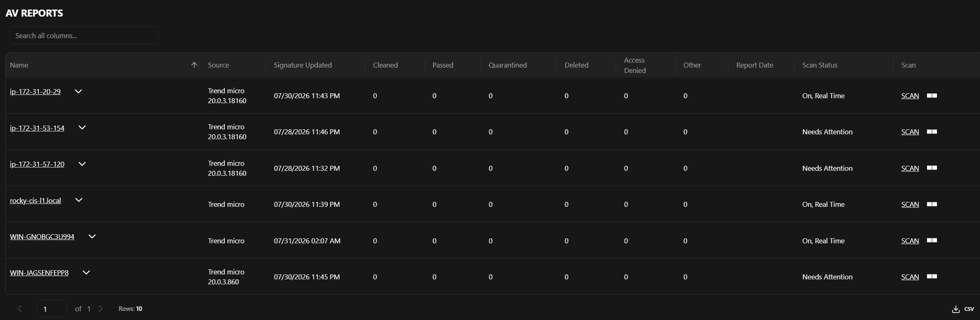Expand the WIN-JAGSENFEPP8 row chevron
The width and height of the screenshot is (980, 320).
(86, 273)
